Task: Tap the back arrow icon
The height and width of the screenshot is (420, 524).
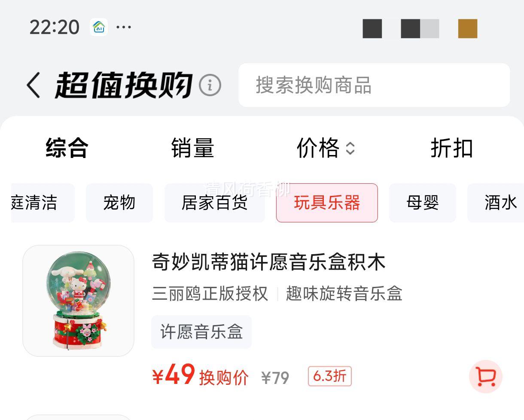Action: pyautogui.click(x=33, y=85)
